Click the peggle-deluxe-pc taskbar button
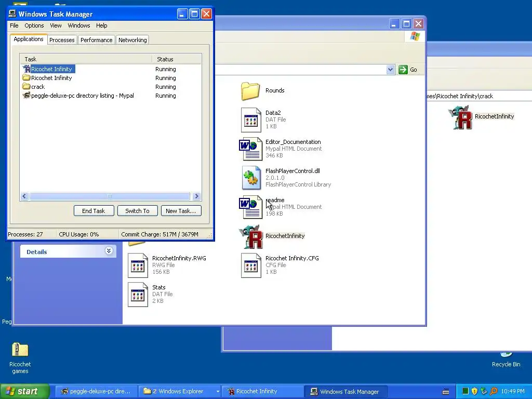Image resolution: width=532 pixels, height=399 pixels. [97, 391]
